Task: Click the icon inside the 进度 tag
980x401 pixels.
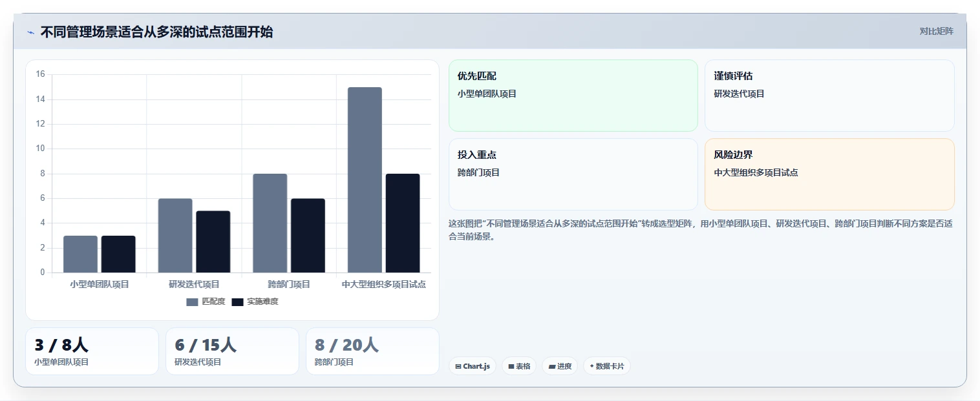Action: [552, 366]
